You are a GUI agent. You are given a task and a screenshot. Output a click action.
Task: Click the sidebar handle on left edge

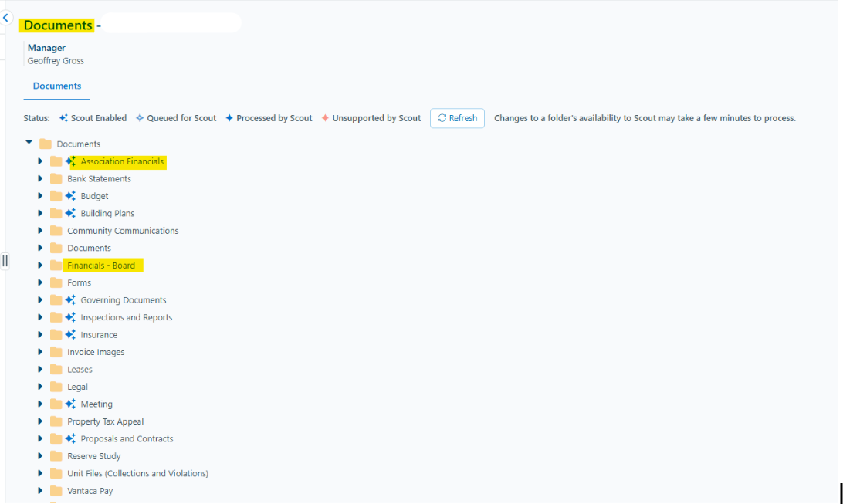5,261
